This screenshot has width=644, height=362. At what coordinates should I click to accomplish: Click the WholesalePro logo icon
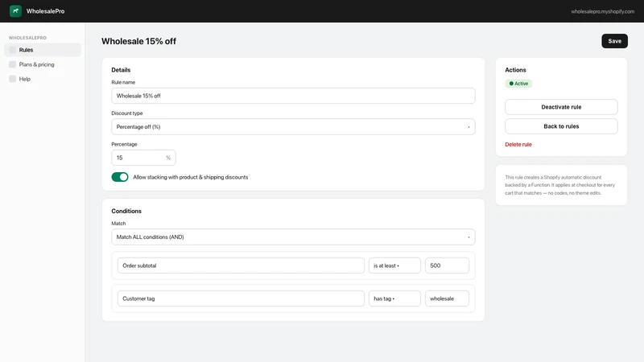(15, 11)
